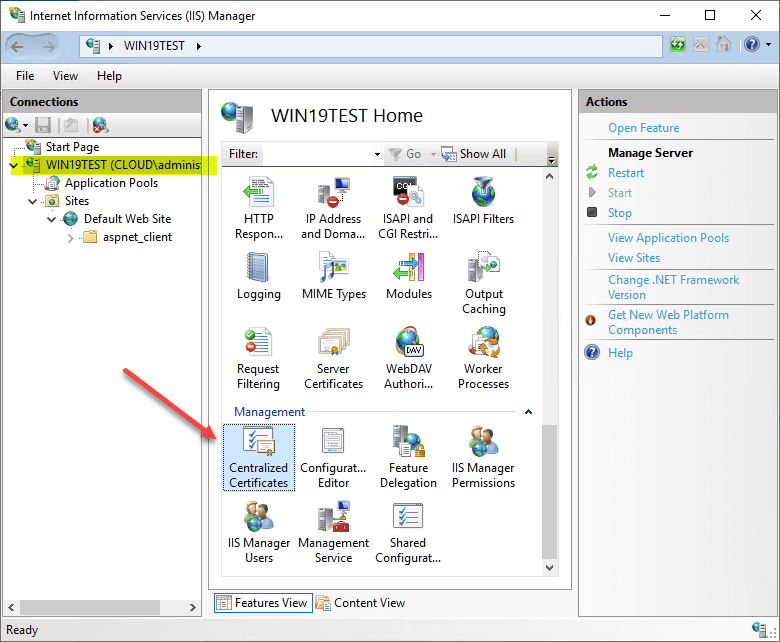Open the Modules feature
The height and width of the screenshot is (642, 780).
point(409,276)
